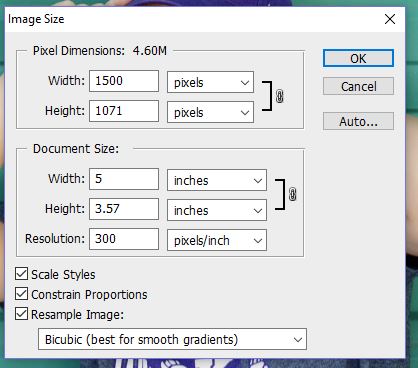Click the document size chain link icon
Viewport: 418px width, 368px height.
[x=293, y=194]
